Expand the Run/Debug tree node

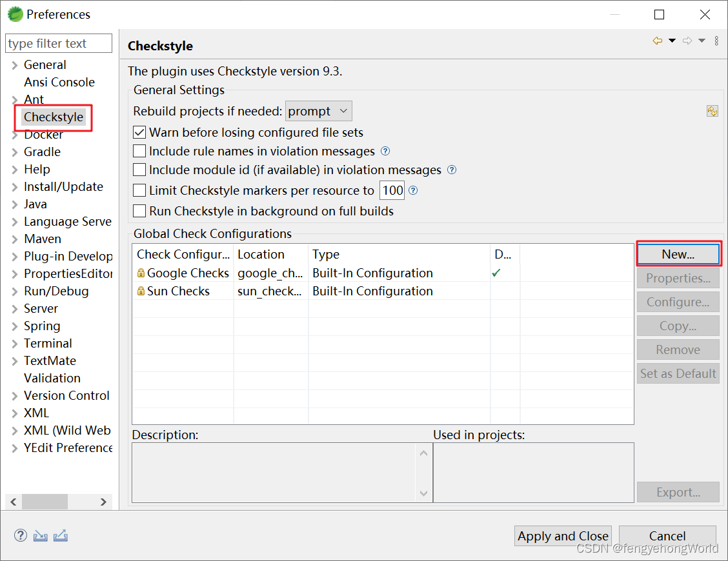[x=14, y=291]
